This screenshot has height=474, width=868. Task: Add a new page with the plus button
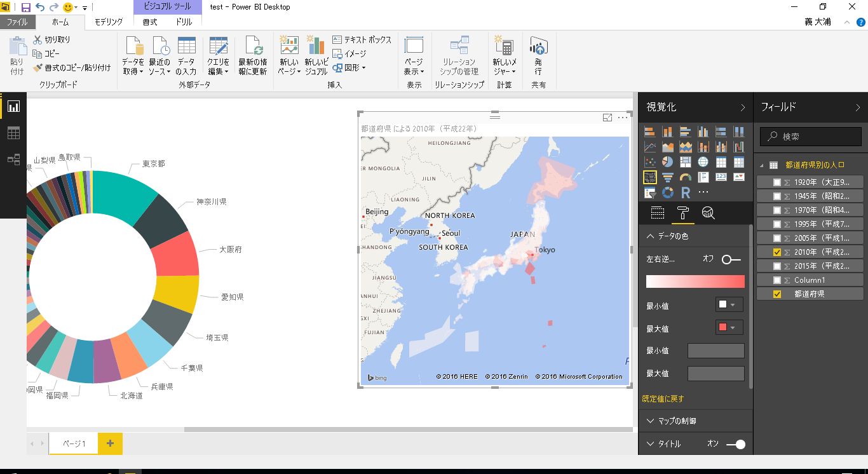[110, 444]
